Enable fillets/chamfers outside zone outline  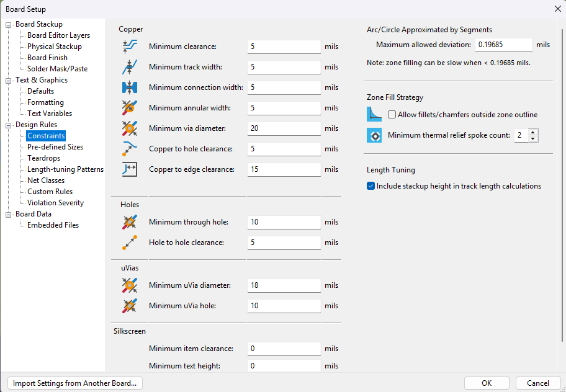pos(392,115)
